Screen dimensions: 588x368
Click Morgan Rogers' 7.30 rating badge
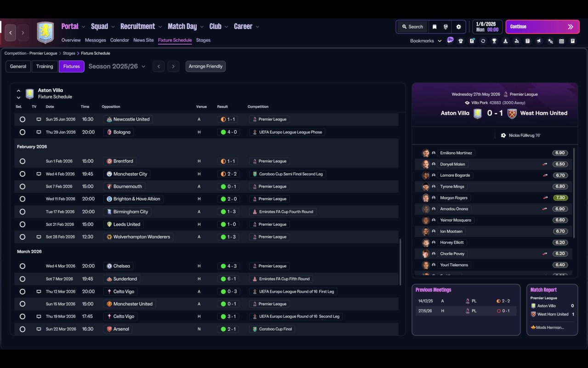[560, 198]
